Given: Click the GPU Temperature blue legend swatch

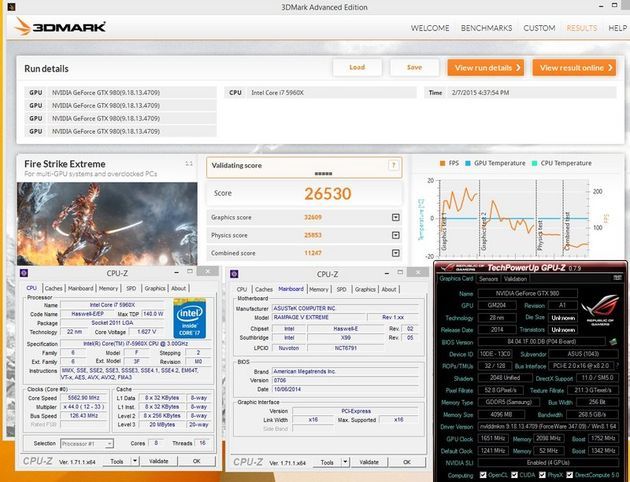Looking at the screenshot, I should (468, 163).
